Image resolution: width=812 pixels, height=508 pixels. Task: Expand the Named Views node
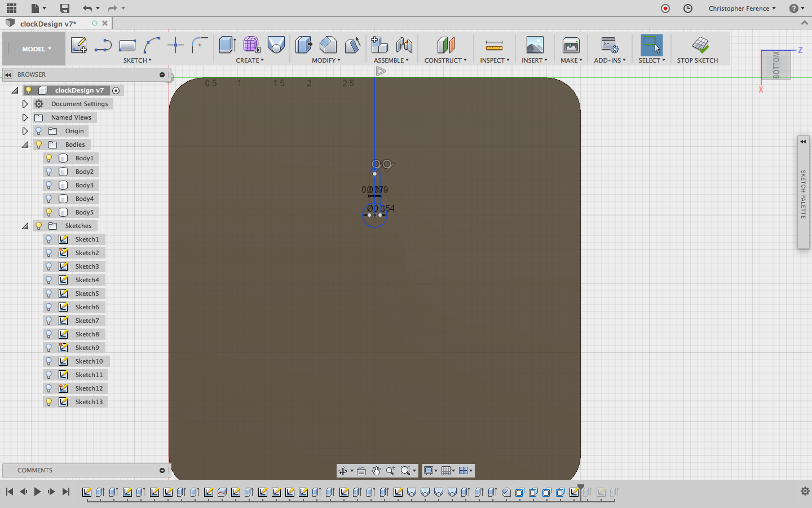click(25, 117)
